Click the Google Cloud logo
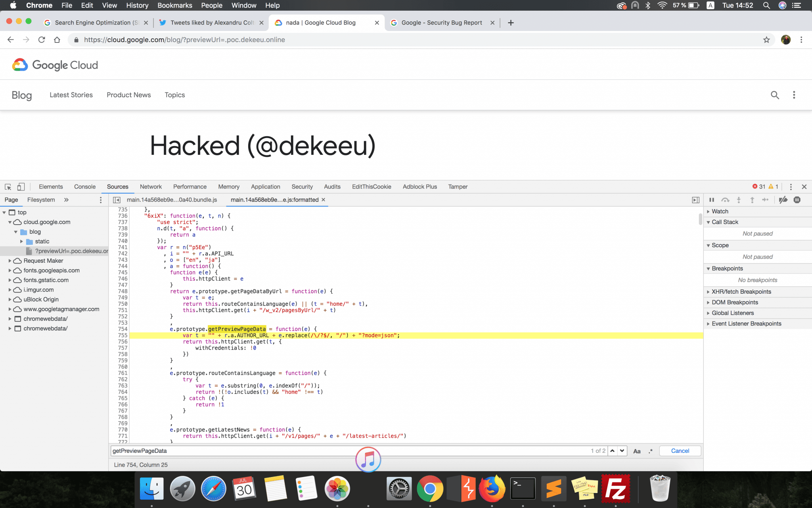This screenshot has height=508, width=812. coord(55,65)
